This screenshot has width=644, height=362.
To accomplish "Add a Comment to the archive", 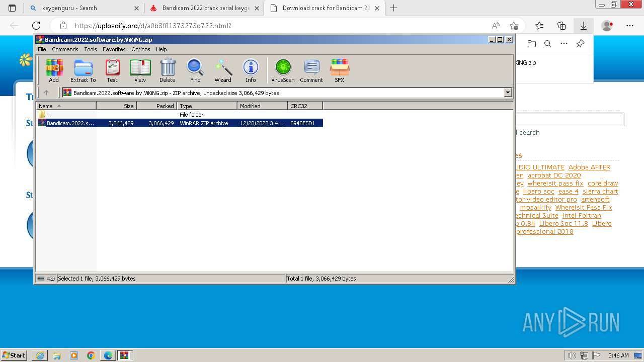I will click(x=311, y=70).
